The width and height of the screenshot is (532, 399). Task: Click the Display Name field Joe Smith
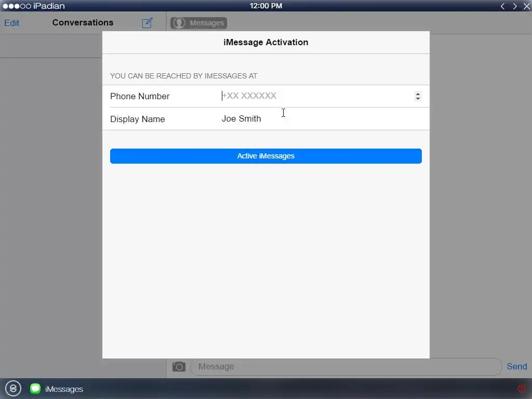click(321, 119)
